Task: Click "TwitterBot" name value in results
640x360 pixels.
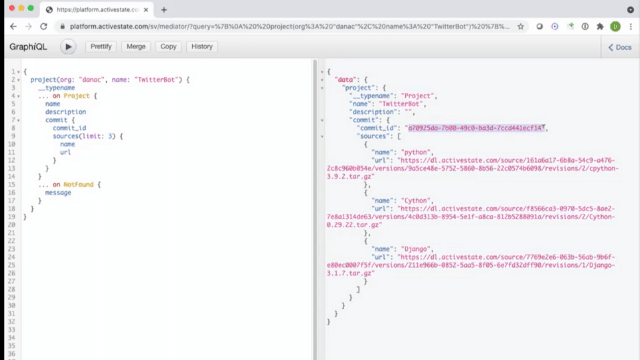Action: coord(401,104)
